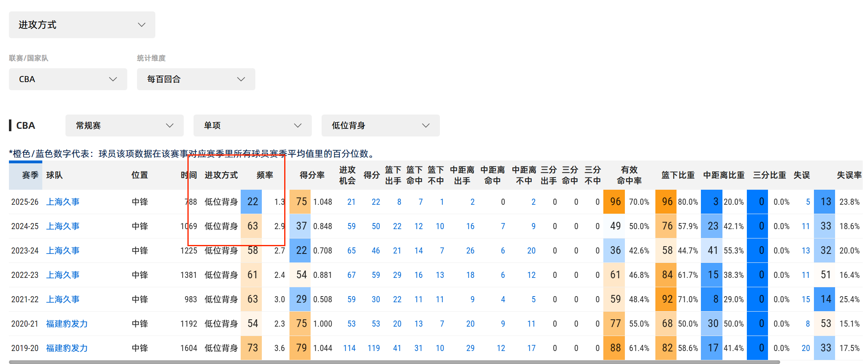Click the 得分 value 119

tap(374, 348)
